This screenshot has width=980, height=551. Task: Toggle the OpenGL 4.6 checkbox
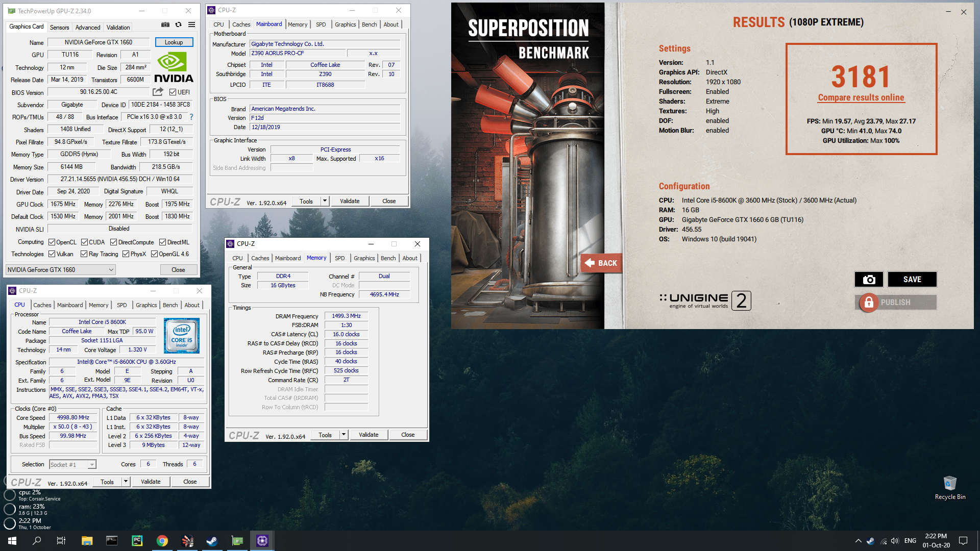point(154,254)
